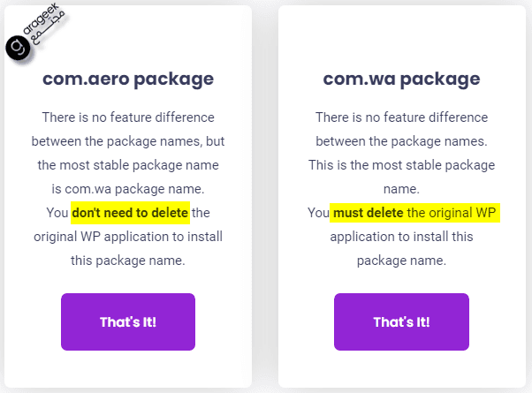This screenshot has width=532, height=393.
Task: Select the com.wa package heading
Action: tap(401, 79)
